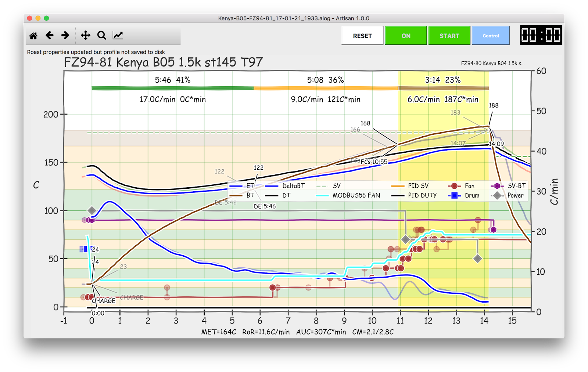
Task: Click the '166' background temperature annotation
Action: click(355, 130)
